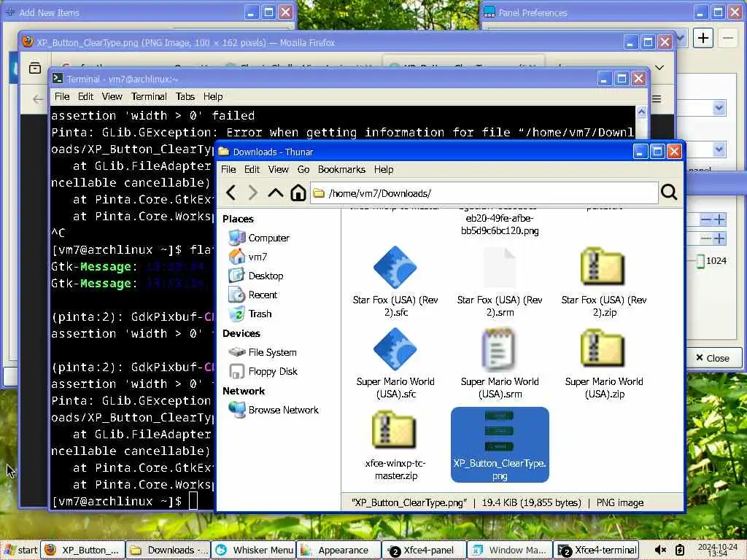Switch to XP_Button Firefox taskbar item

[x=82, y=550]
